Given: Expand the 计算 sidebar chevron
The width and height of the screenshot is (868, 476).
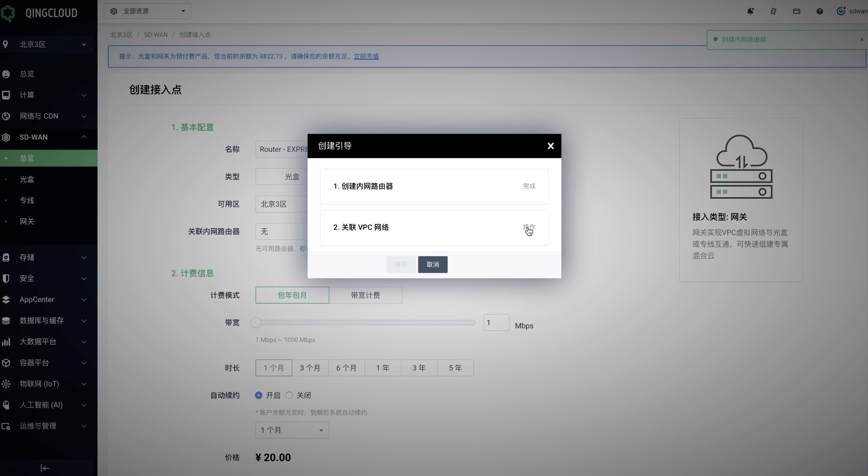Looking at the screenshot, I should click(x=84, y=95).
